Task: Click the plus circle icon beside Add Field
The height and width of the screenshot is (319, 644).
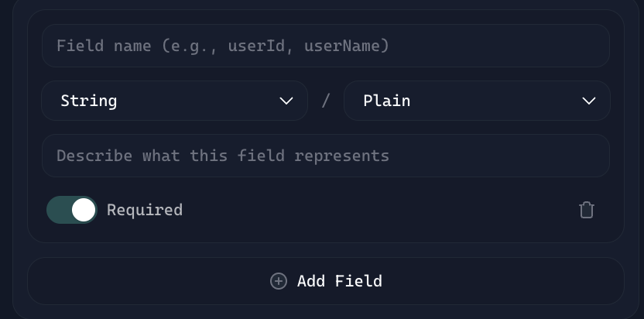Action: pos(279,281)
